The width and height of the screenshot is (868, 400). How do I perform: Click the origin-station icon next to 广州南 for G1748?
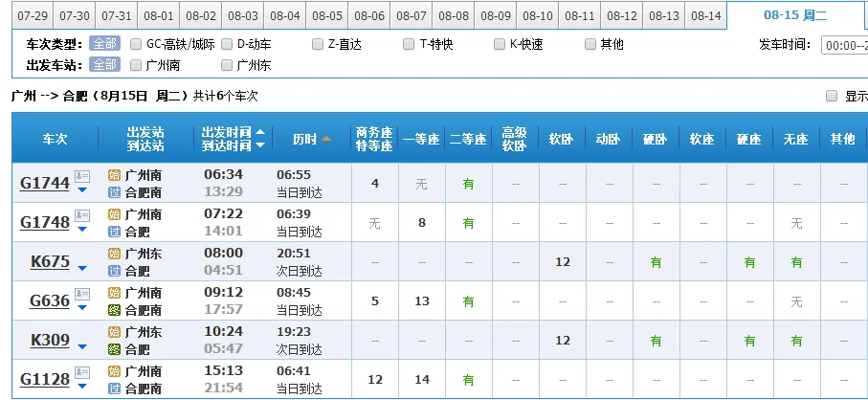pos(114,214)
